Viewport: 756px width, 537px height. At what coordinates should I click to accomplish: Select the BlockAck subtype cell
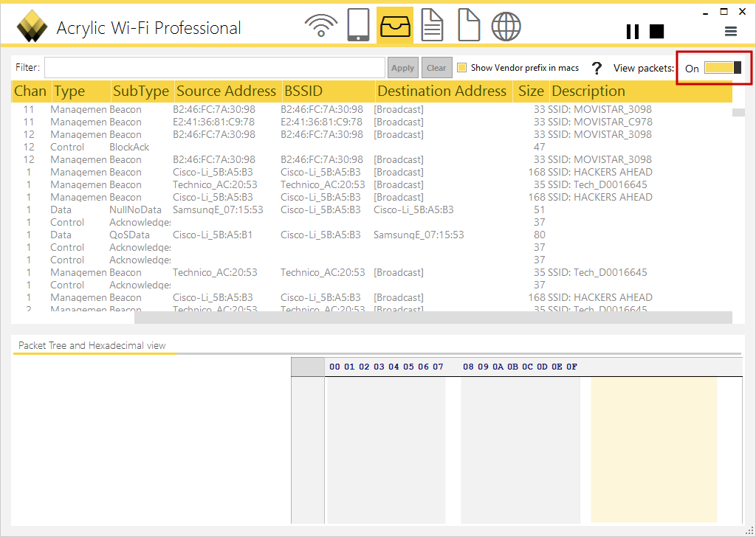pos(129,147)
